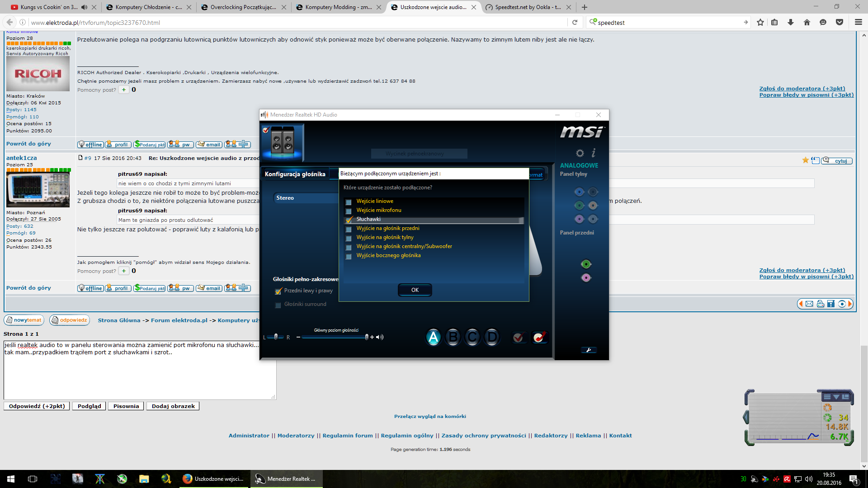Open the search engine selector dropdown
This screenshot has height=488, width=868.
coord(593,22)
